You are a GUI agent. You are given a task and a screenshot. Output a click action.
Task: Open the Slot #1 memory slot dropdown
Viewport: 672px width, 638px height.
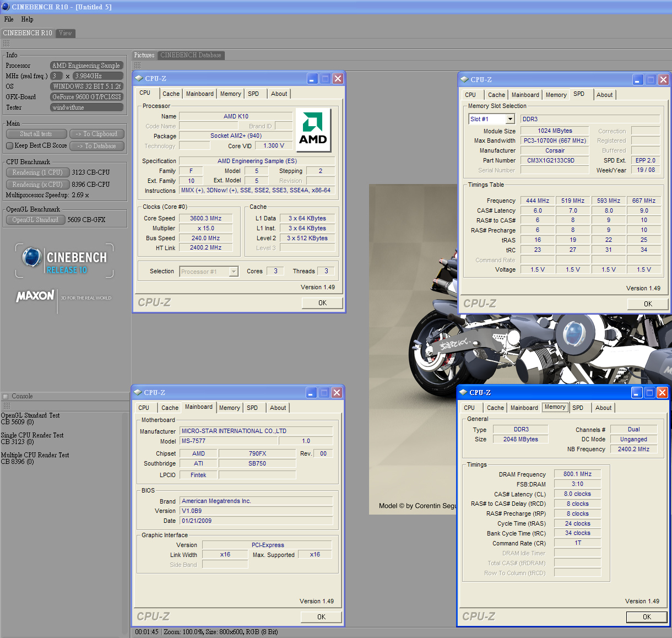tap(510, 119)
